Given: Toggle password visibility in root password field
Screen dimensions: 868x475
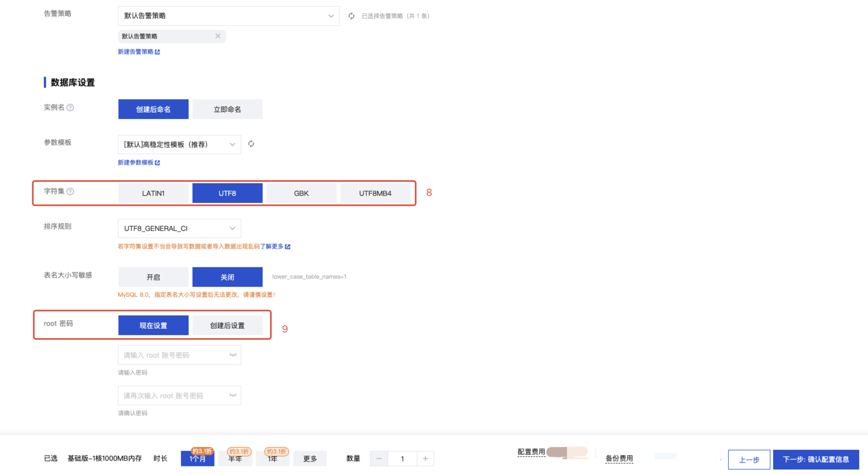Looking at the screenshot, I should 233,355.
